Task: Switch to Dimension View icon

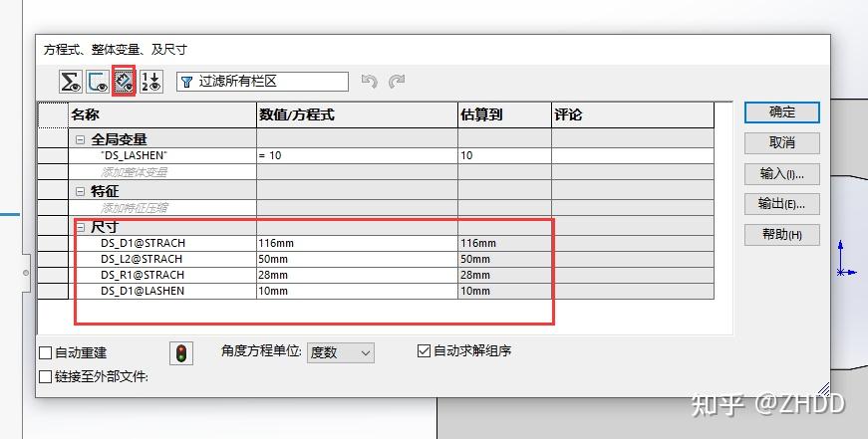Action: pyautogui.click(x=124, y=82)
